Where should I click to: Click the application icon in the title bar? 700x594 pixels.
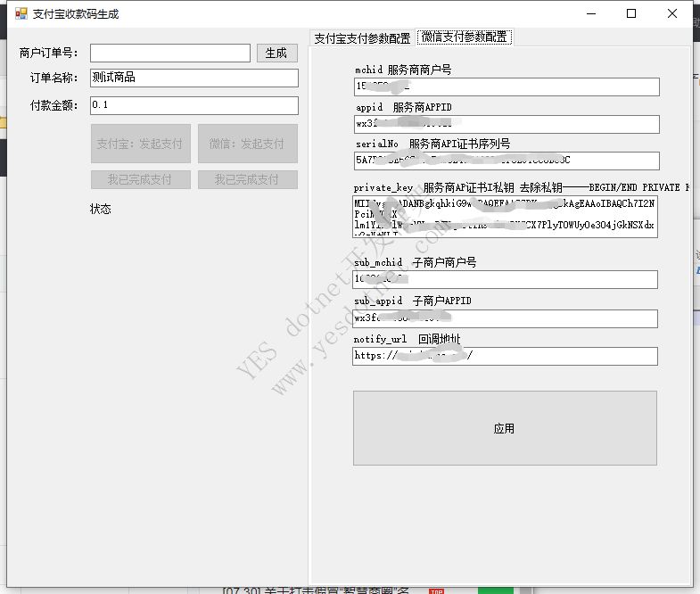pyautogui.click(x=21, y=14)
